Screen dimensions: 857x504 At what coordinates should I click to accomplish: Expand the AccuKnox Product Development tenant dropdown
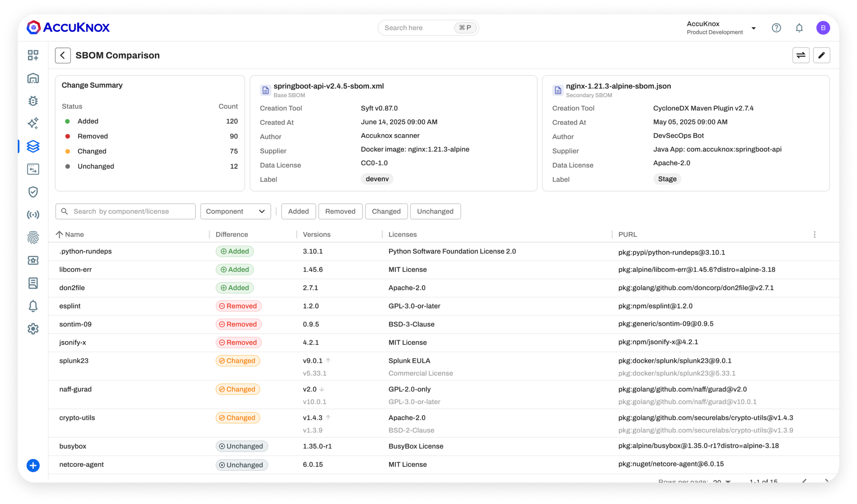(722, 28)
